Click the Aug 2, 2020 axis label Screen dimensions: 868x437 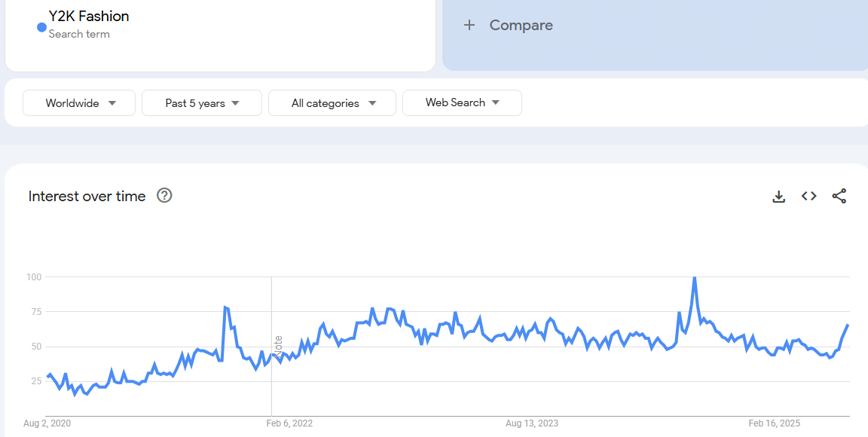tap(47, 423)
